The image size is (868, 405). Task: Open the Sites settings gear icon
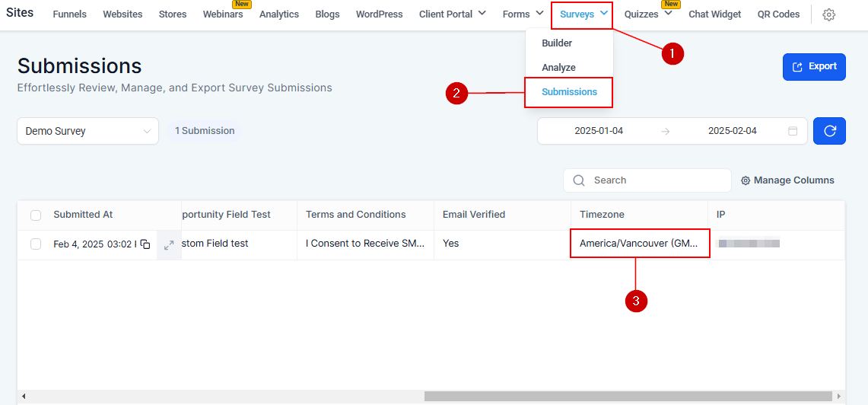coord(829,14)
